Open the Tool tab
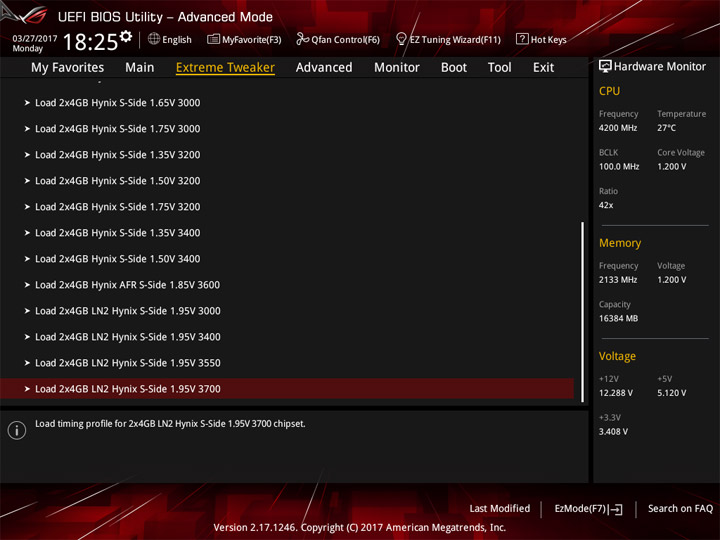 (x=500, y=68)
